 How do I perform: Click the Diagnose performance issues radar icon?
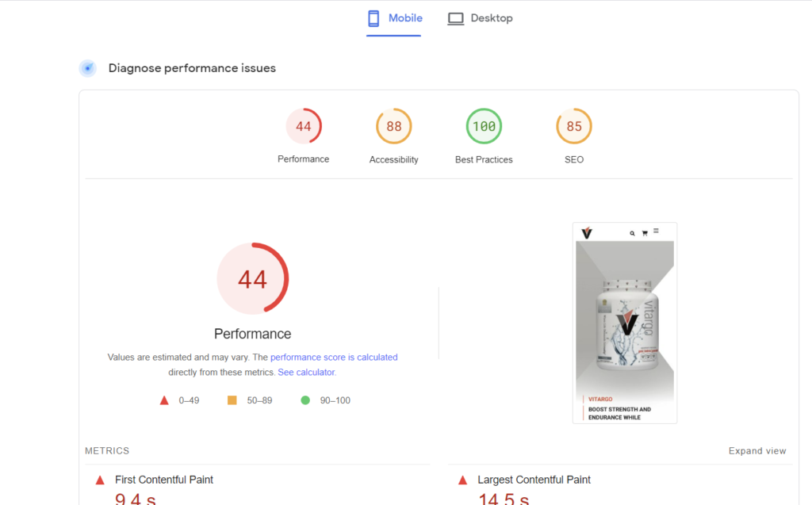click(x=87, y=68)
